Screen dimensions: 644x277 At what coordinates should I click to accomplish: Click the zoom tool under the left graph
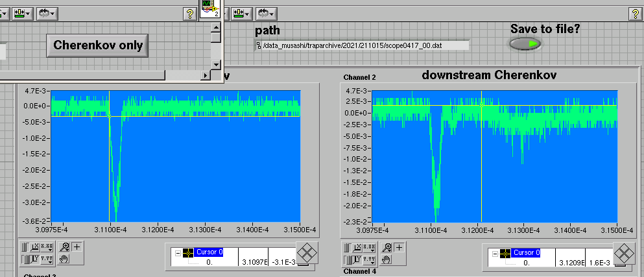[65, 247]
